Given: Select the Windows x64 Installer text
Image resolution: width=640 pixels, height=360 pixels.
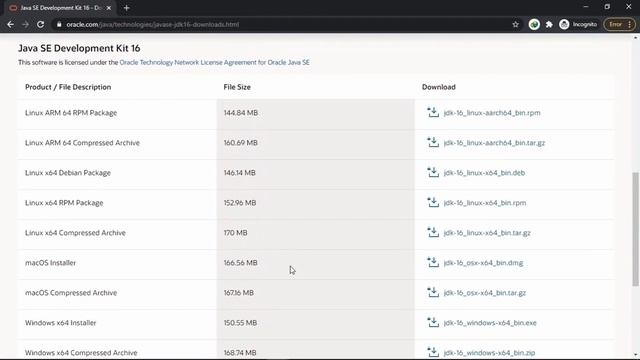Looking at the screenshot, I should [61, 323].
